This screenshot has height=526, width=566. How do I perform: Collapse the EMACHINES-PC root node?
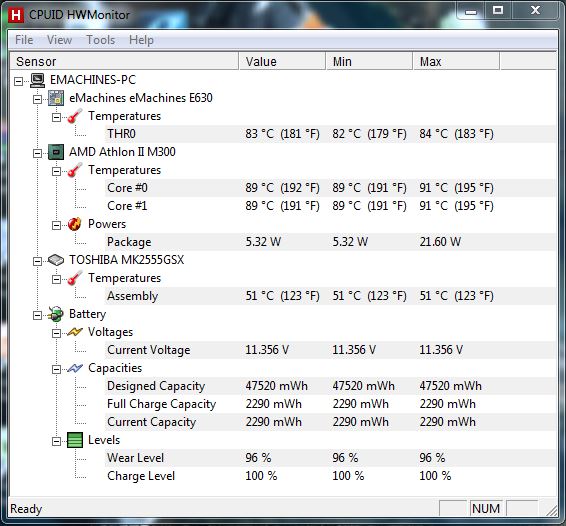pyautogui.click(x=18, y=81)
